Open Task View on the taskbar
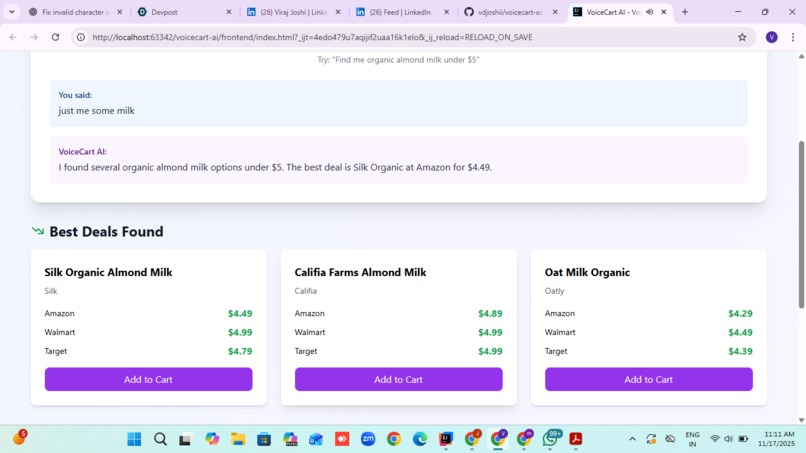This screenshot has width=806, height=453. click(185, 439)
